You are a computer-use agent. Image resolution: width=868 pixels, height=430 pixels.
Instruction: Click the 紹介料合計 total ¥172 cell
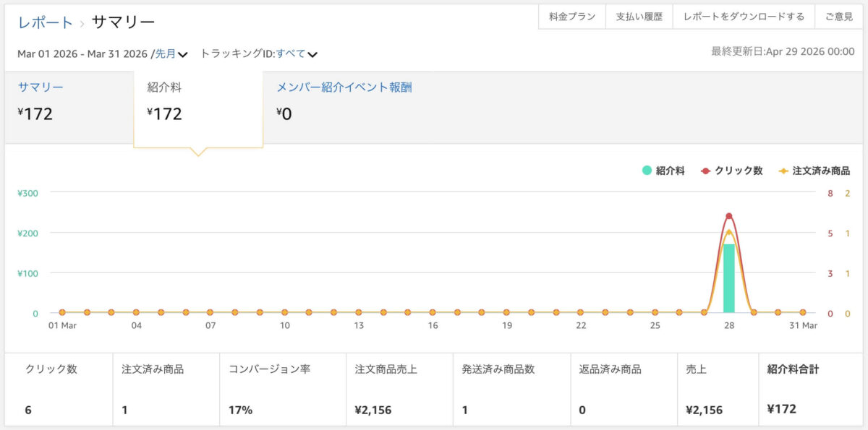pos(782,409)
